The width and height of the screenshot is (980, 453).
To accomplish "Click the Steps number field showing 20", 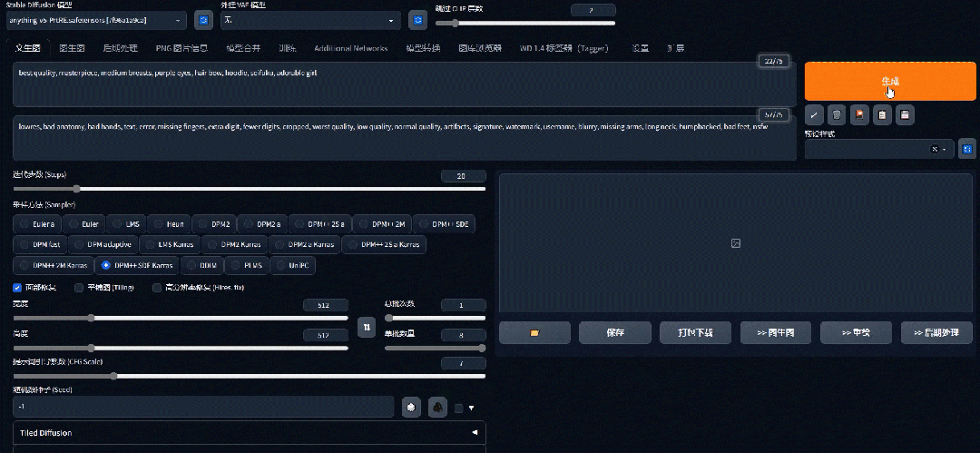I will tap(463, 176).
